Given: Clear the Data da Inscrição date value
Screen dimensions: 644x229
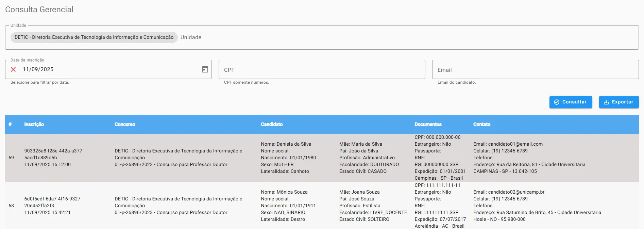Looking at the screenshot, I should 13,69.
